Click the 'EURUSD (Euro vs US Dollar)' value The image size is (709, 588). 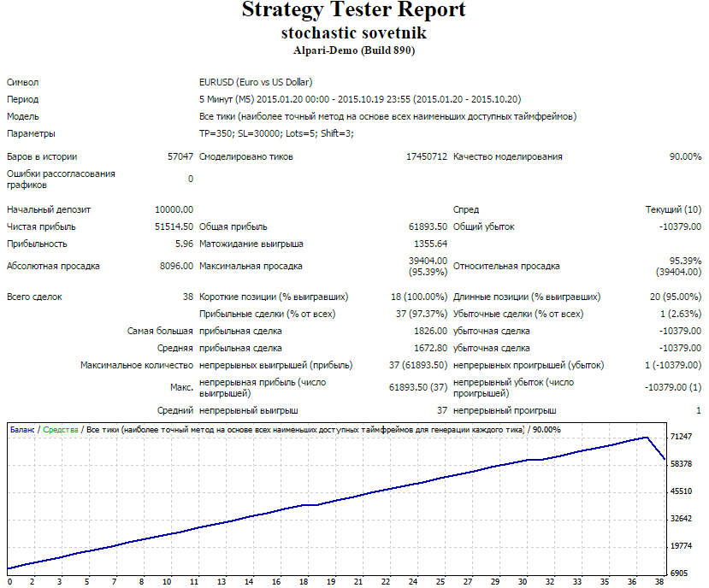256,82
